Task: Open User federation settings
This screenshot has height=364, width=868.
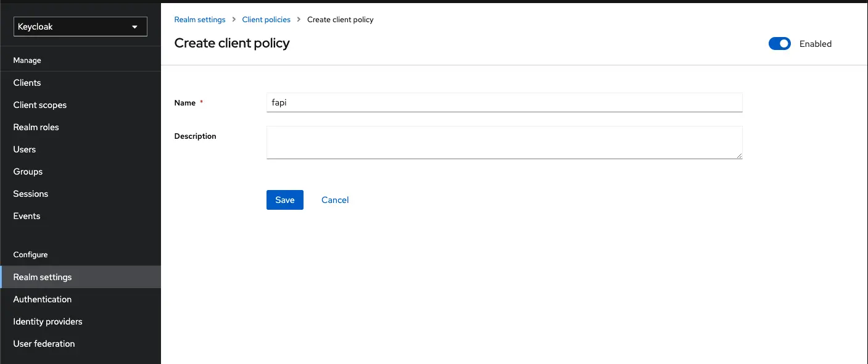Action: click(x=44, y=343)
